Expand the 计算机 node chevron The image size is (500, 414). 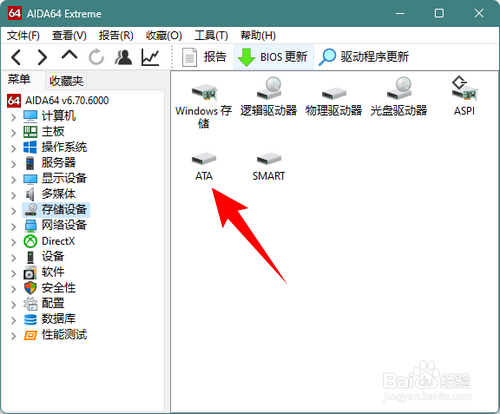click(13, 117)
